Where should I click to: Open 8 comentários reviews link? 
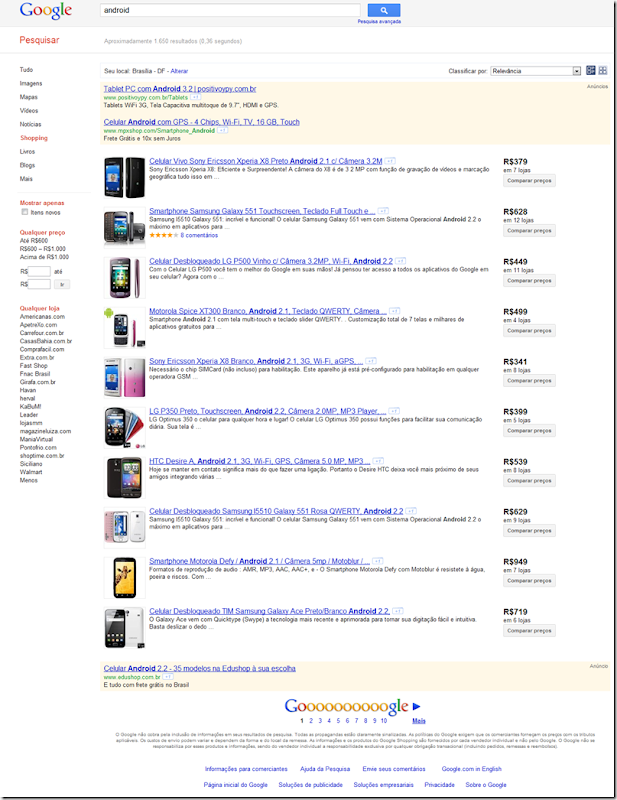(199, 236)
